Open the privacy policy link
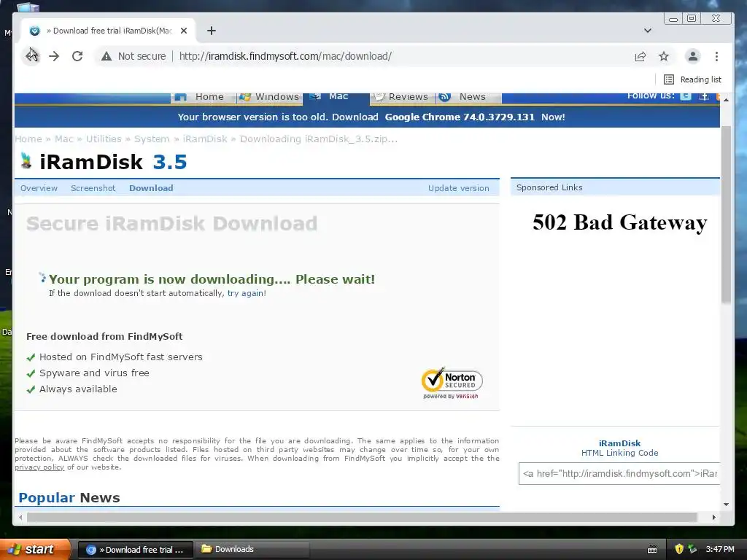This screenshot has height=560, width=747. [x=39, y=467]
